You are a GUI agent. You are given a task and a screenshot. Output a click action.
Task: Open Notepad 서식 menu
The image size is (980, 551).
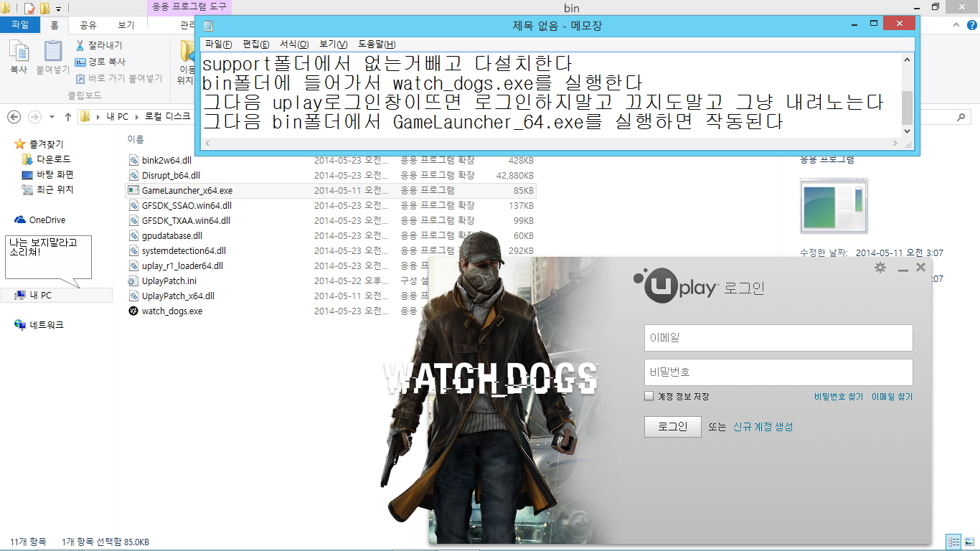click(x=293, y=44)
